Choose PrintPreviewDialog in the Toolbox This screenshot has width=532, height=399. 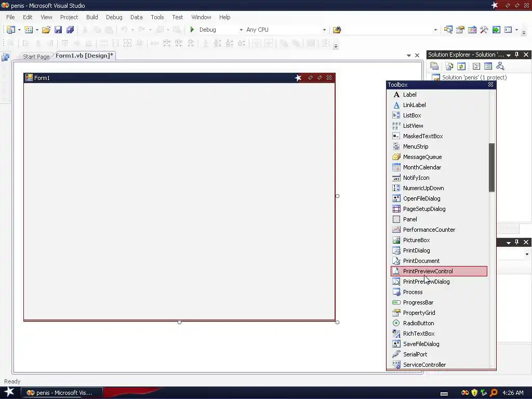coord(439,282)
